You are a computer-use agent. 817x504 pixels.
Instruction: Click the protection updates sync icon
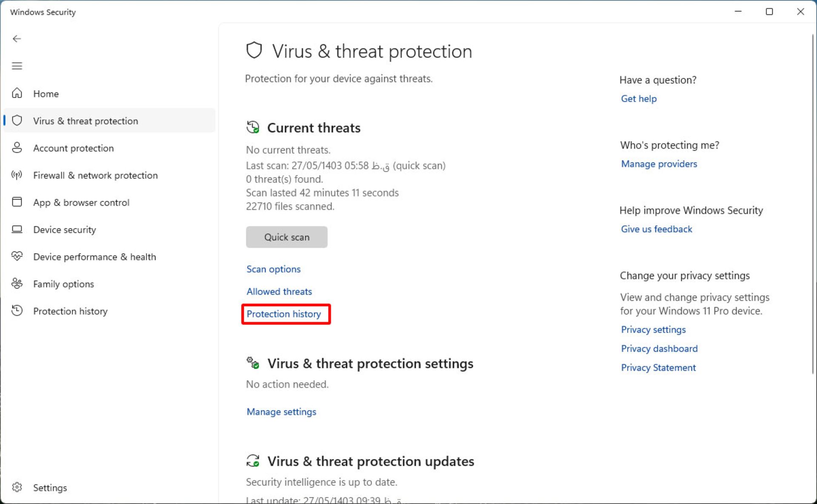253,461
